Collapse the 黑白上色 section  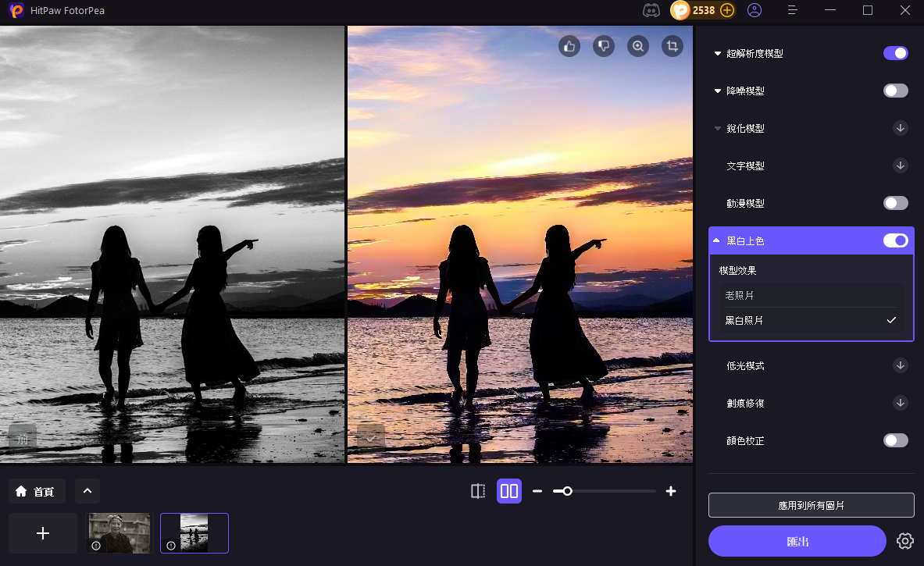717,240
